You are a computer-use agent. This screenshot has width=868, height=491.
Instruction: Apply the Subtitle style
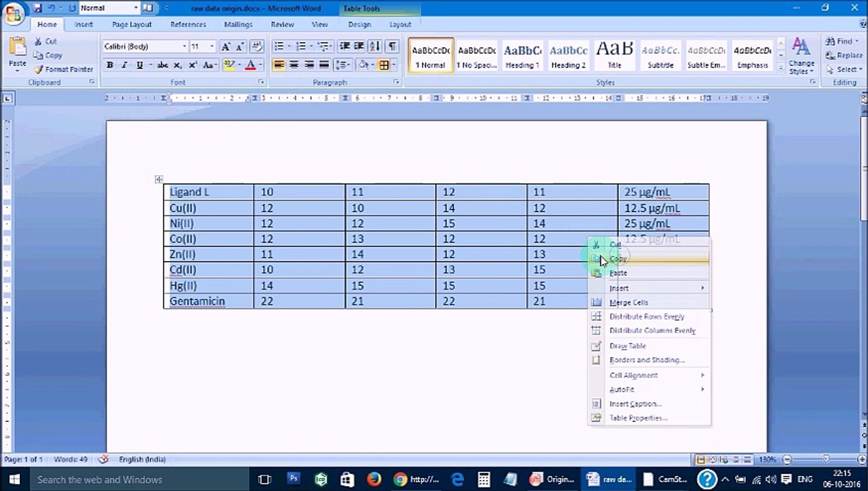click(x=661, y=56)
